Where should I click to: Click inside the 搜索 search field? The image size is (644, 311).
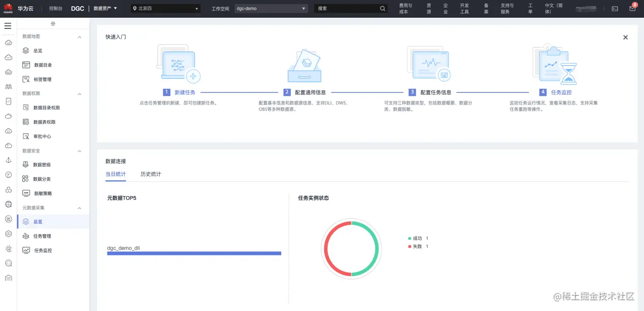click(347, 9)
